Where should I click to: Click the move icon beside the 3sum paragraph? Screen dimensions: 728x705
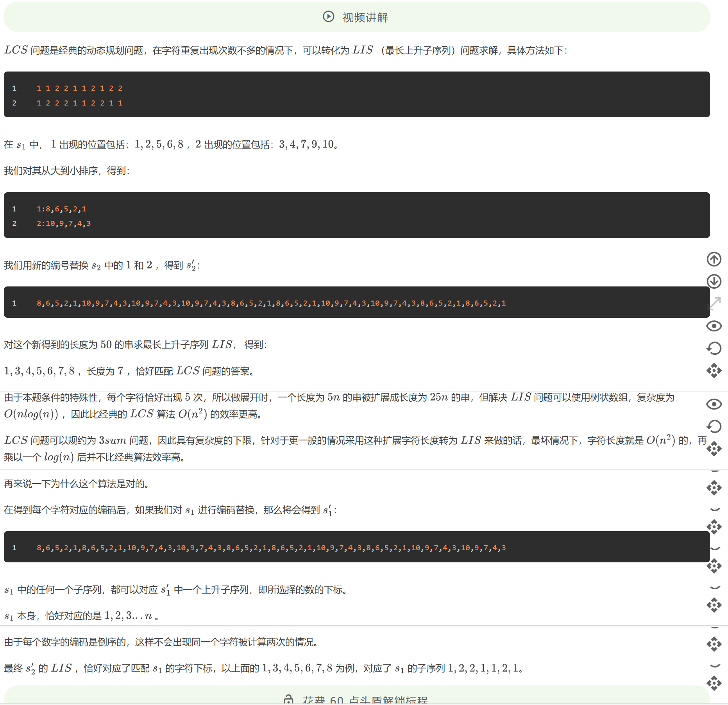(x=714, y=449)
